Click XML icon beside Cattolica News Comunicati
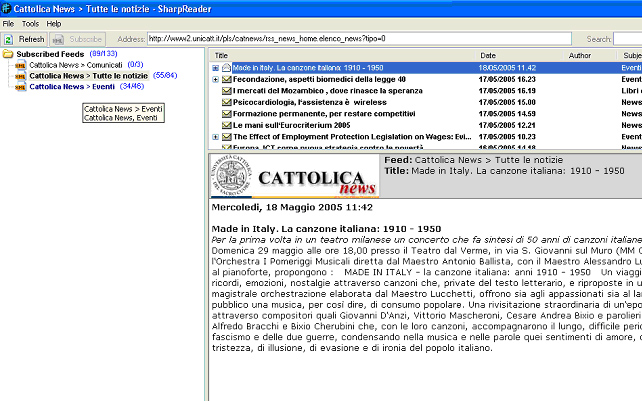 click(20, 64)
